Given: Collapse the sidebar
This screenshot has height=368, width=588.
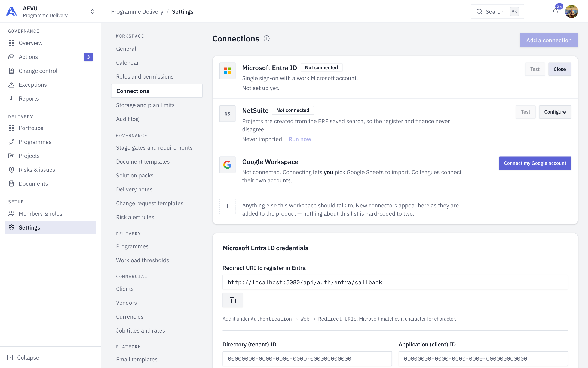Looking at the screenshot, I should 23,357.
